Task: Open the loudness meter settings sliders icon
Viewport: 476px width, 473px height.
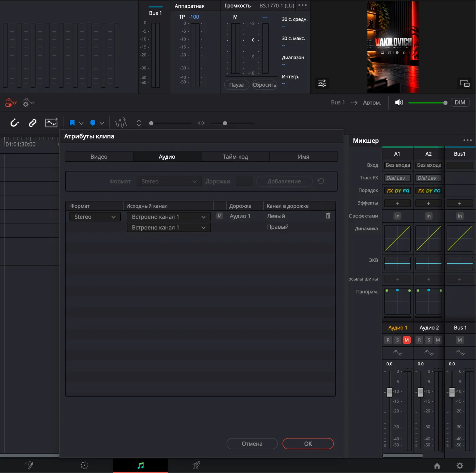Action: 322,83
